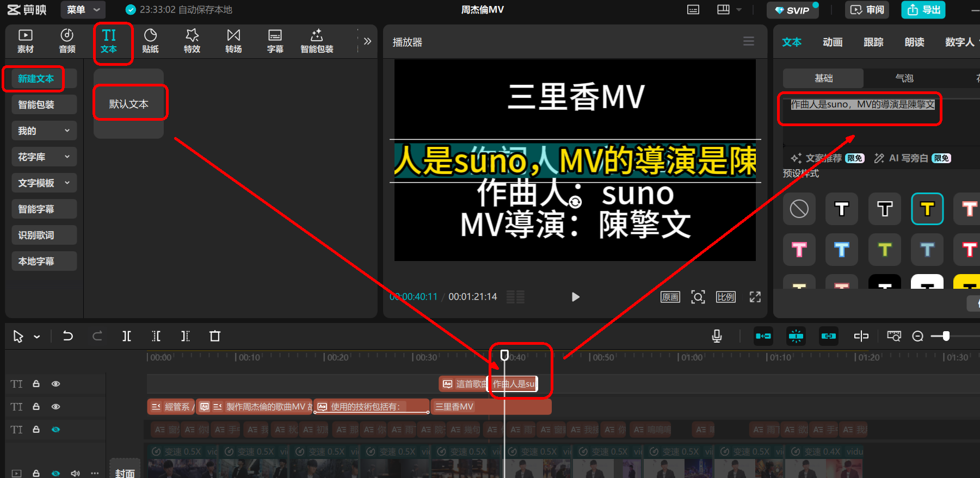Screen dimensions: 980x478
Task: Show original size with 原画 button
Action: pyautogui.click(x=670, y=297)
